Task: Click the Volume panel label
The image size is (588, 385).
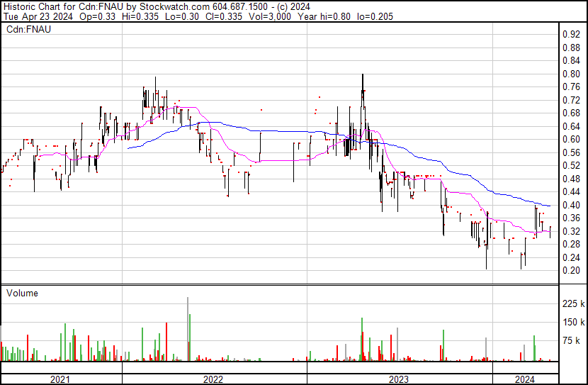Action: point(22,293)
